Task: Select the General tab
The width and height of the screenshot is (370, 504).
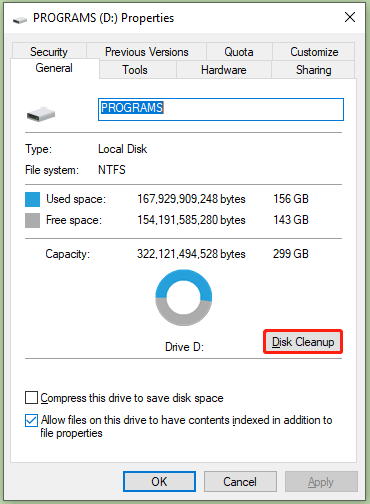Action: [x=55, y=68]
